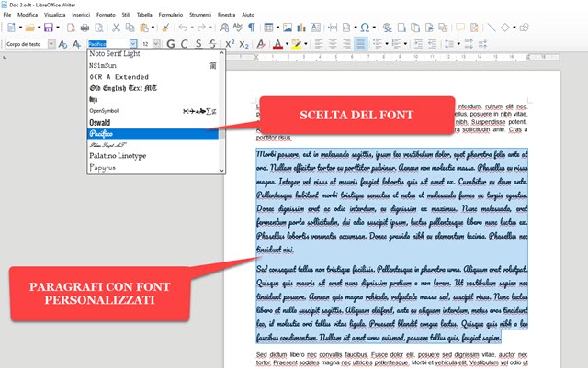Image resolution: width=588 pixels, height=368 pixels.
Task: Toggle bold G button
Action: [171, 44]
